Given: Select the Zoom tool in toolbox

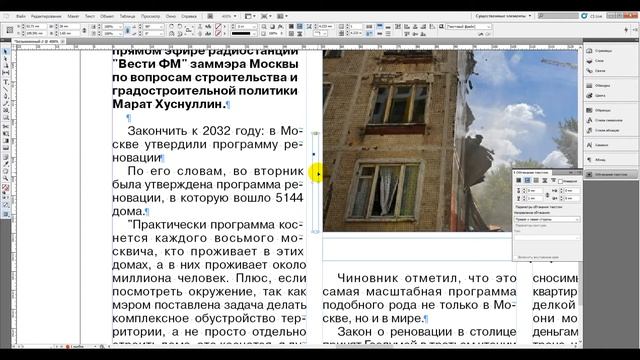Looking at the screenshot, I should pos(5,178).
